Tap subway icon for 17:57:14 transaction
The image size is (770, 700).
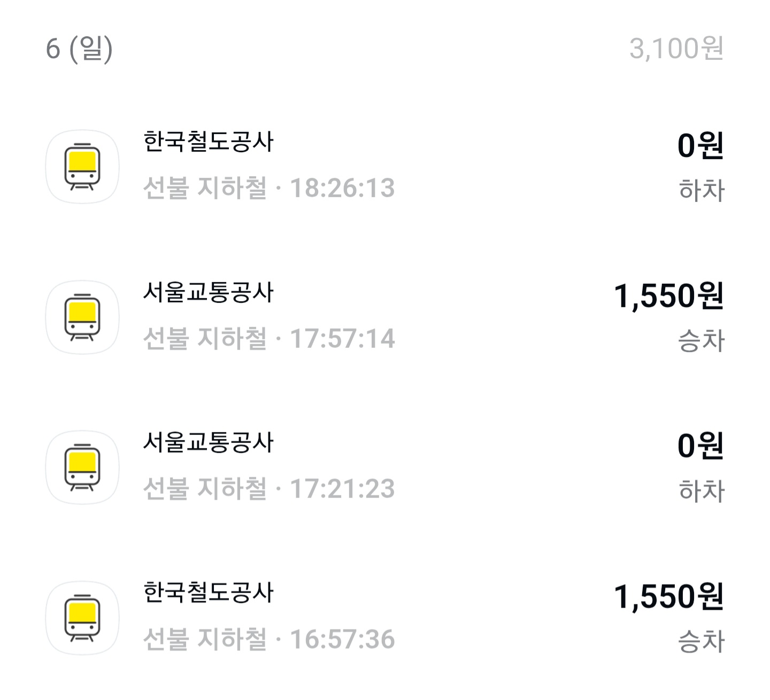(x=82, y=317)
